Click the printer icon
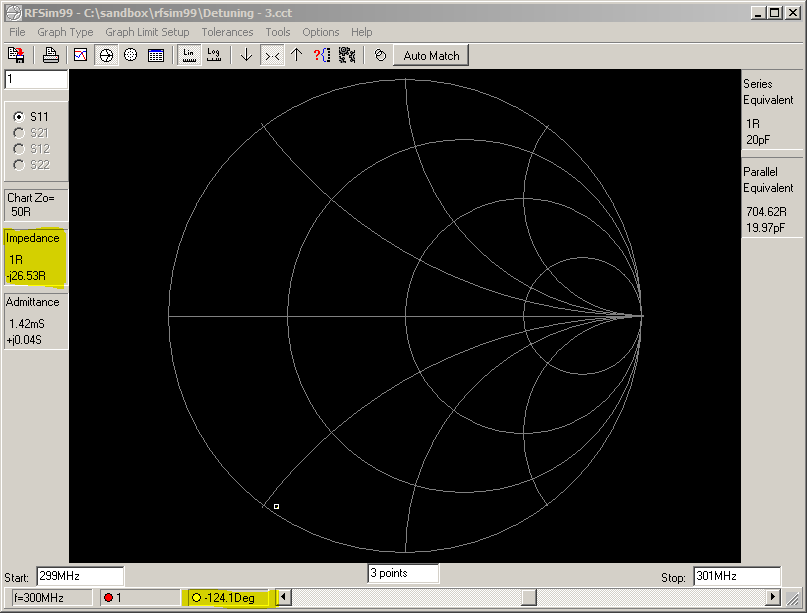The image size is (807, 613). click(x=50, y=55)
